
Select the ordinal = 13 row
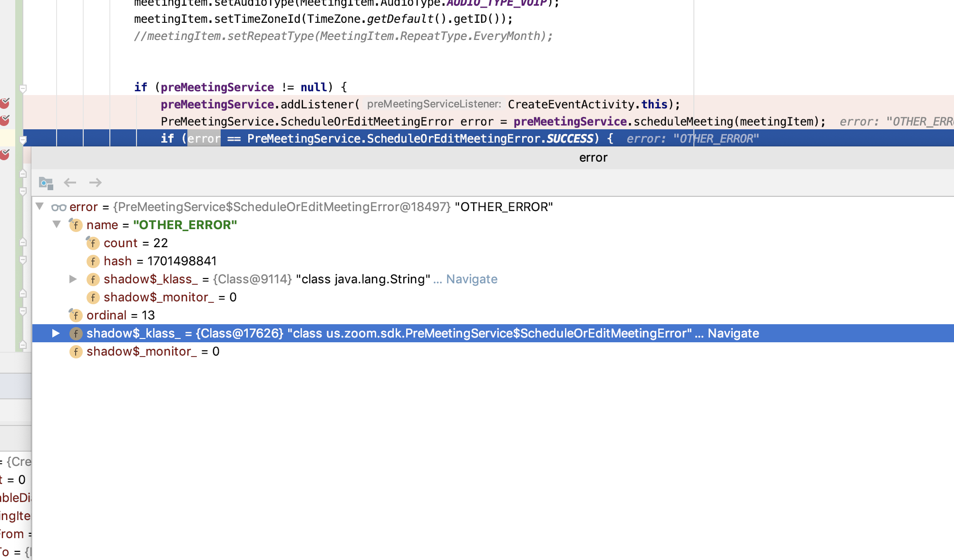[120, 315]
